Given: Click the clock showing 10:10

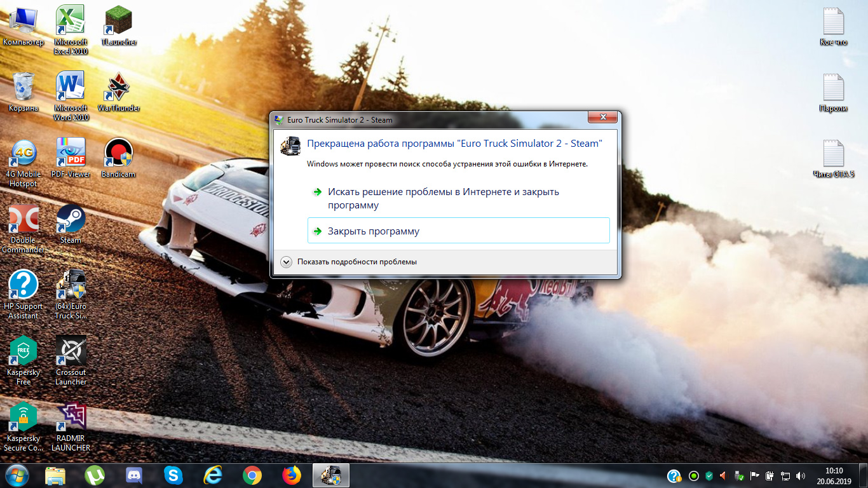Looking at the screenshot, I should point(834,476).
